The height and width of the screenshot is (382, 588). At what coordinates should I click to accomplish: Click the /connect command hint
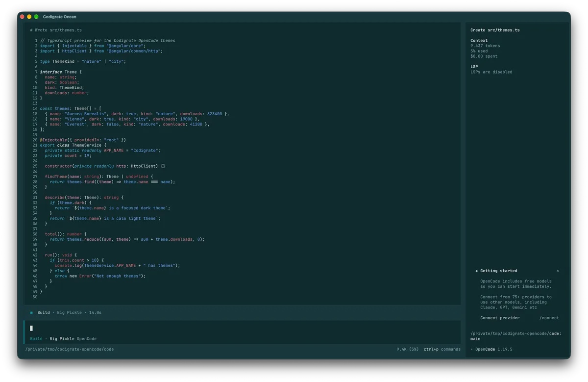tap(549, 318)
